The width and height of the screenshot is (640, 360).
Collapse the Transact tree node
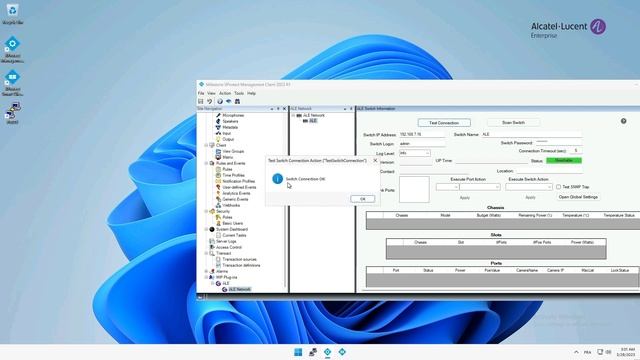click(206, 253)
